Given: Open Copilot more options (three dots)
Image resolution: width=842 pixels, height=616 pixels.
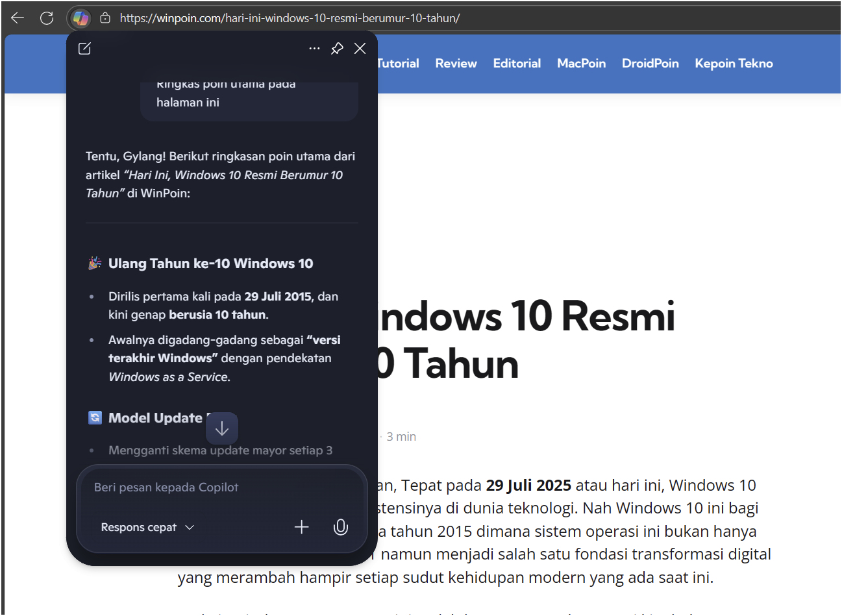Looking at the screenshot, I should [x=314, y=49].
